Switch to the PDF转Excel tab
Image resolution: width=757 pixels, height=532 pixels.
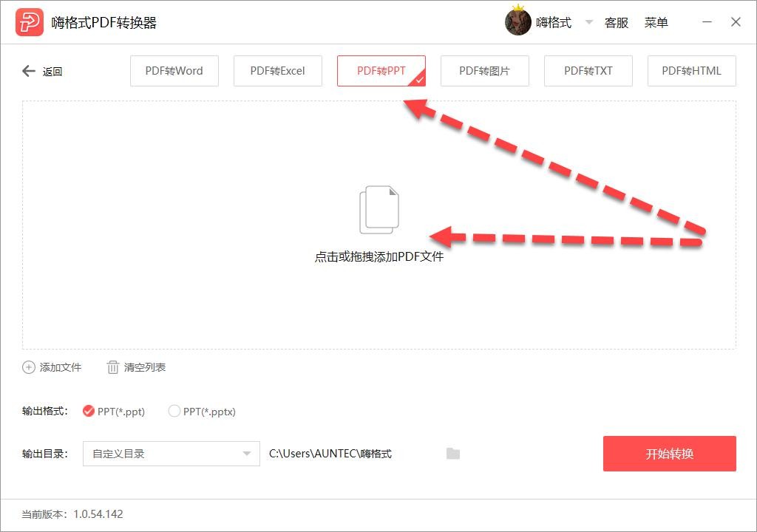[x=278, y=71]
